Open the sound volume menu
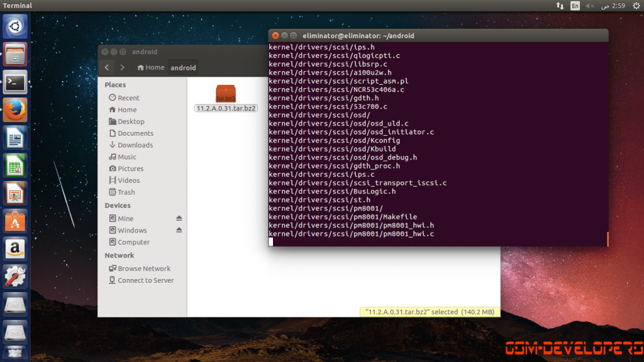 coord(590,6)
